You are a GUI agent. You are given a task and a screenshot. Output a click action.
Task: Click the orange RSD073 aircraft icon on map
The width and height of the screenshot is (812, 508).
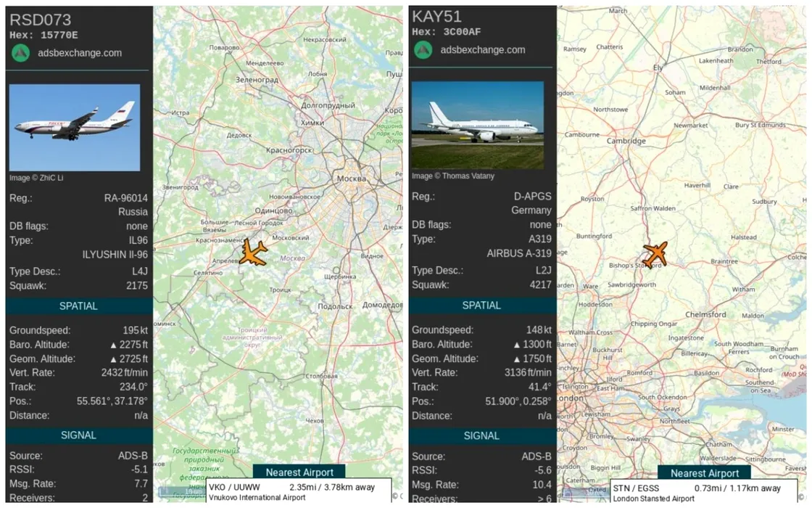pos(253,253)
